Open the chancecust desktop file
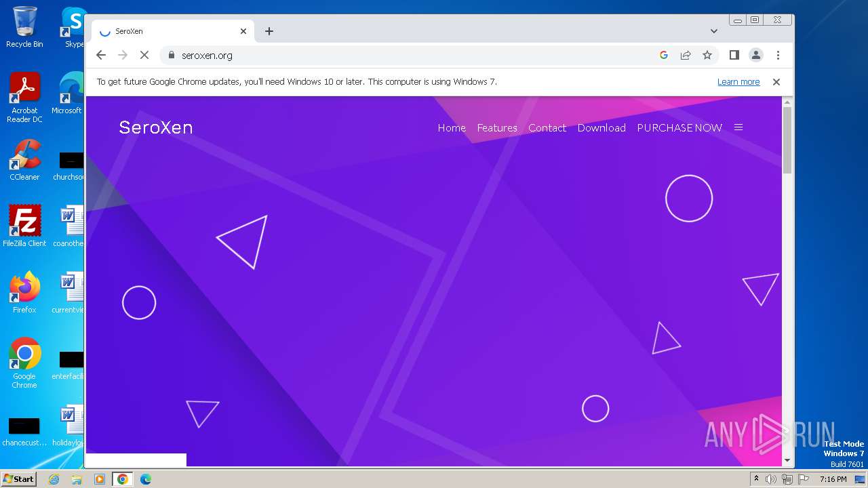Viewport: 868px width, 488px height. (24, 432)
